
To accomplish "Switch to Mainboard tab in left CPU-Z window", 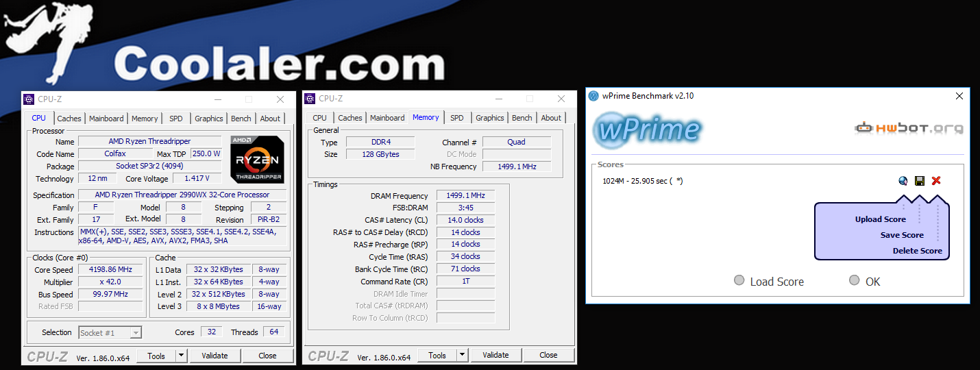I will point(106,119).
